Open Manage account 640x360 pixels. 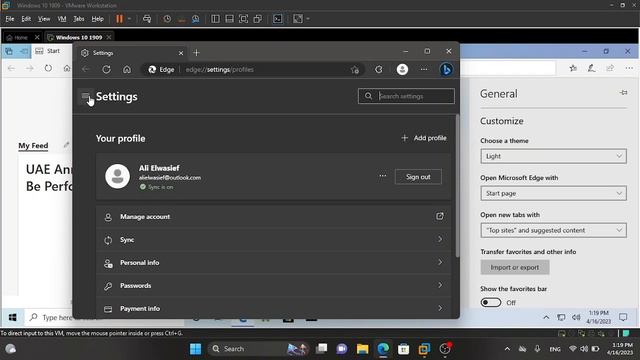(273, 217)
